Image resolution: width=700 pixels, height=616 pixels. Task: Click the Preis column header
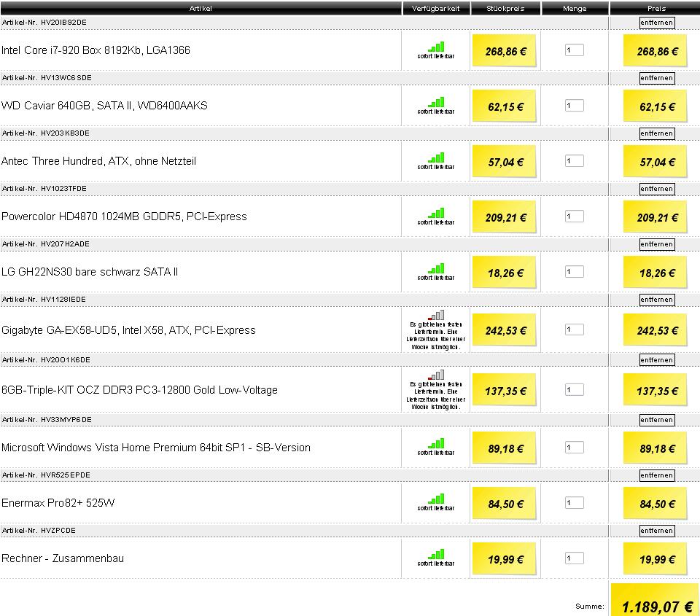(x=656, y=8)
